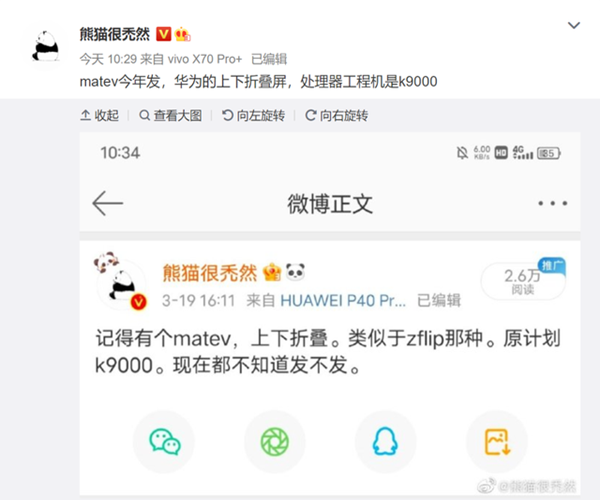Click the crown membership icon by username
Viewport: 600px width, 500px height.
[x=183, y=34]
